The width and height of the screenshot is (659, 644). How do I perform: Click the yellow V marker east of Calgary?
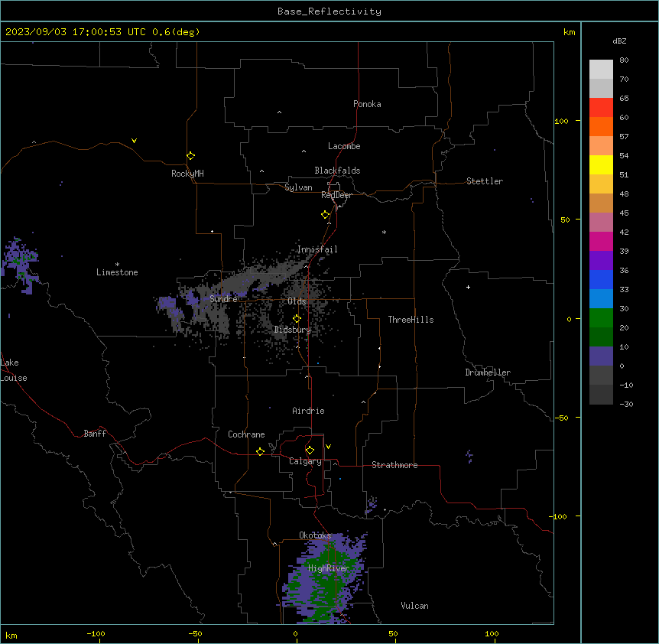[x=328, y=447]
